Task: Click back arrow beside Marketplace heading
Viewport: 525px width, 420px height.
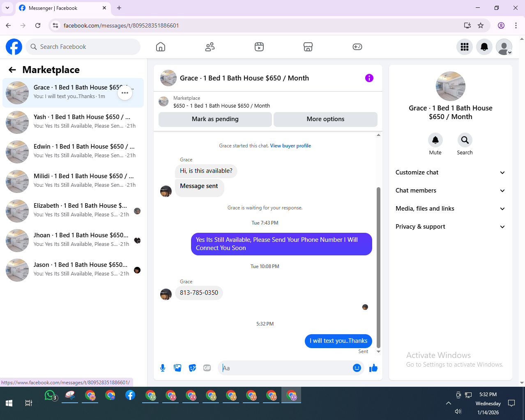Action: point(12,70)
